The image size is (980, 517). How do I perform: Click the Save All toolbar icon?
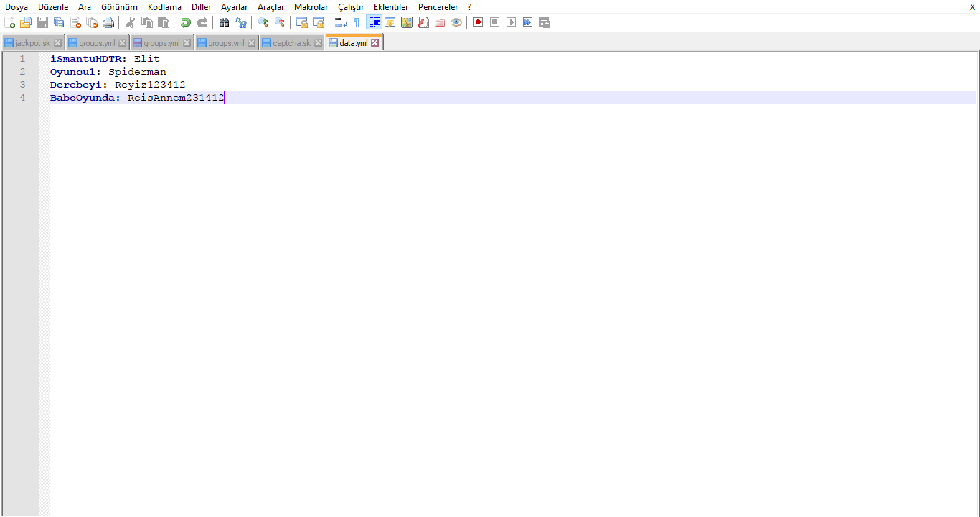point(59,22)
